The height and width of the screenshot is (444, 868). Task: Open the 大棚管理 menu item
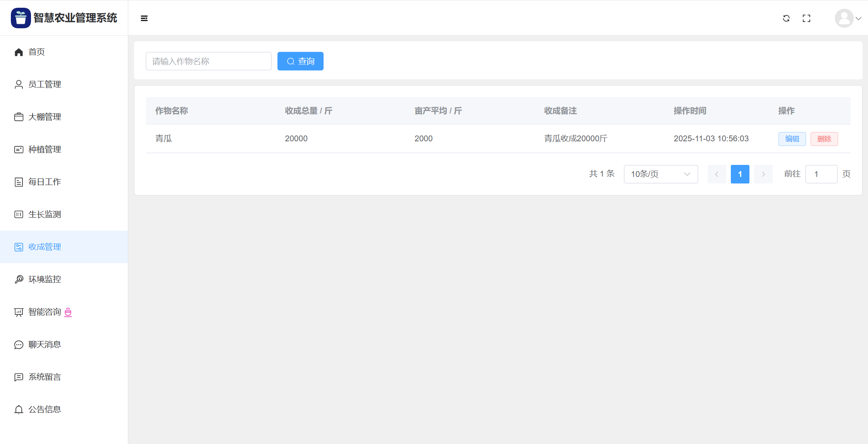(x=45, y=117)
